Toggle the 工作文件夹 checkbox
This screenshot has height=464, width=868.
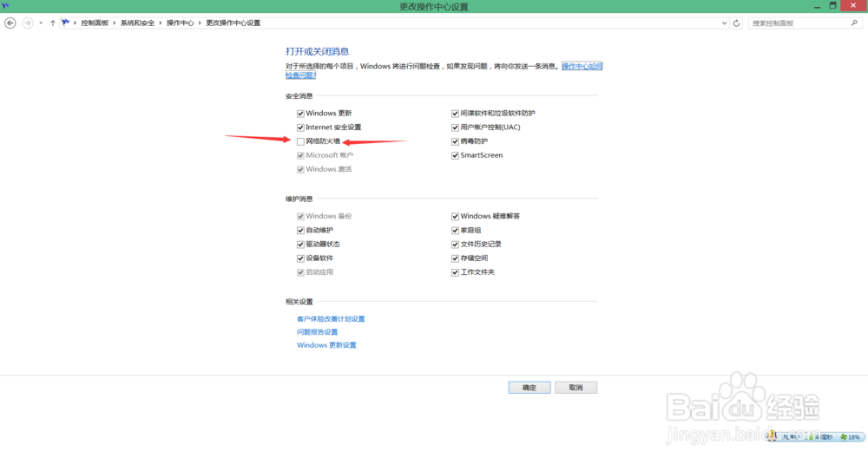(455, 272)
